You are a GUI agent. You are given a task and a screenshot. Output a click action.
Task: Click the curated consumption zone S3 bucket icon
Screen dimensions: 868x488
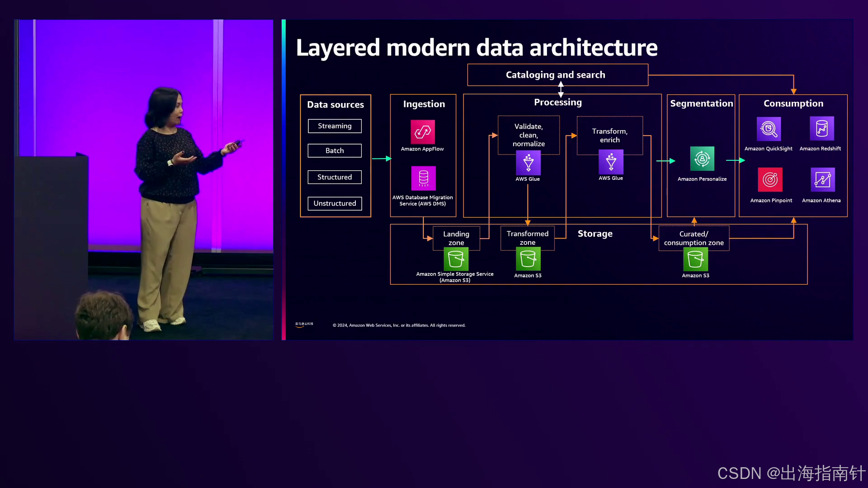click(x=695, y=259)
